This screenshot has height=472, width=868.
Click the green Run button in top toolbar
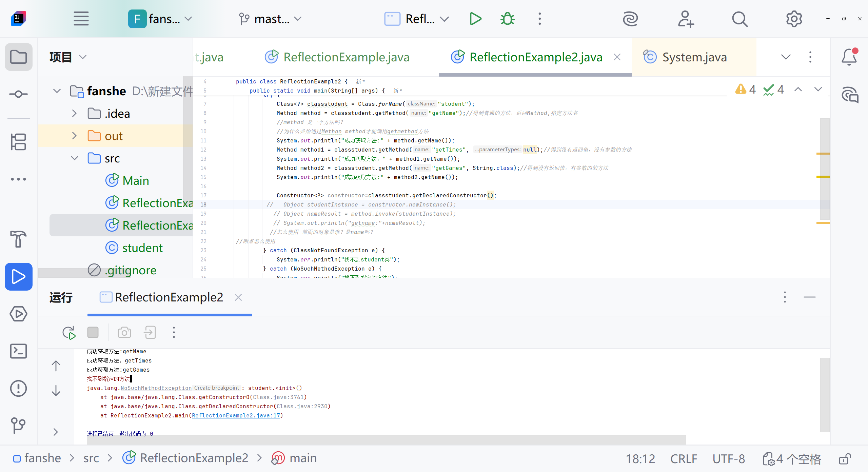point(475,19)
